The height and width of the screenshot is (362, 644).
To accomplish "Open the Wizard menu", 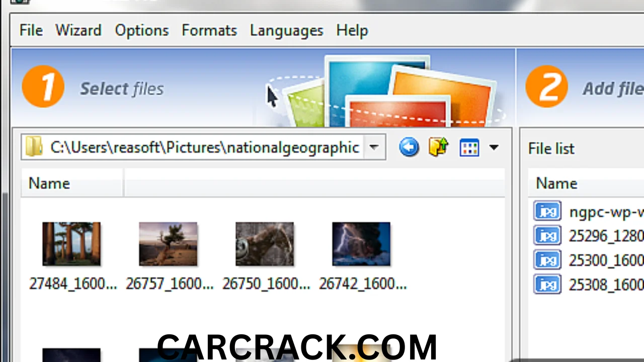I will (x=78, y=31).
